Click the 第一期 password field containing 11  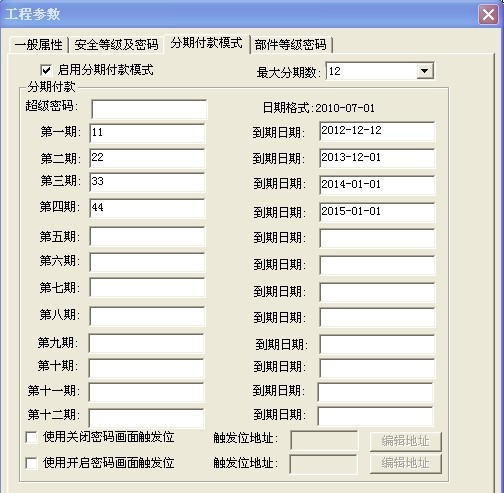coord(147,133)
